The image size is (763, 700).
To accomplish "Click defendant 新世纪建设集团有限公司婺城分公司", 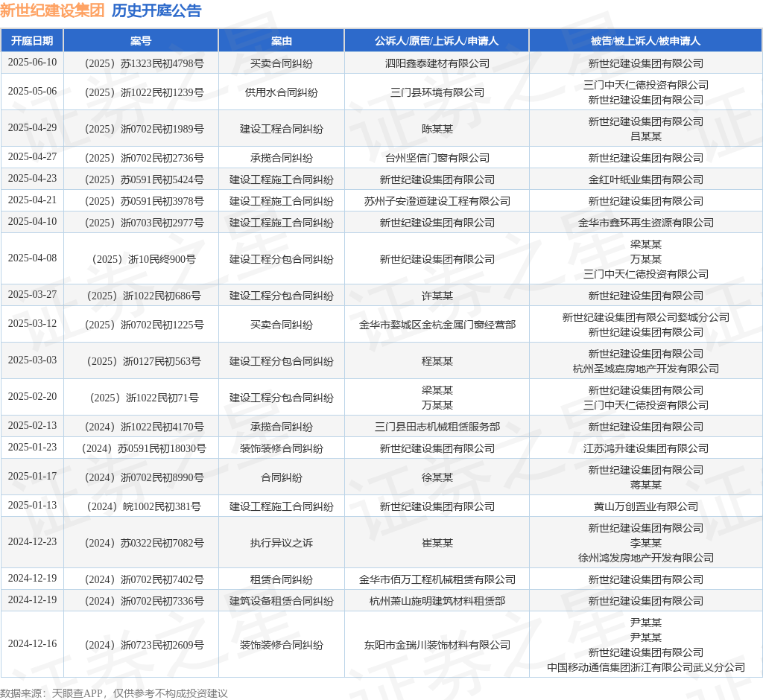I will tap(646, 318).
